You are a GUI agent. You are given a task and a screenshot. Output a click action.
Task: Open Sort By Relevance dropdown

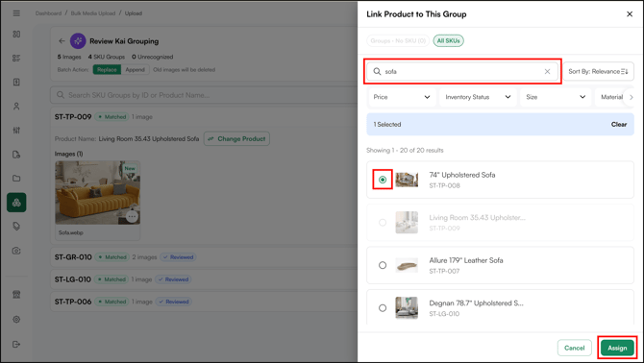coord(598,71)
